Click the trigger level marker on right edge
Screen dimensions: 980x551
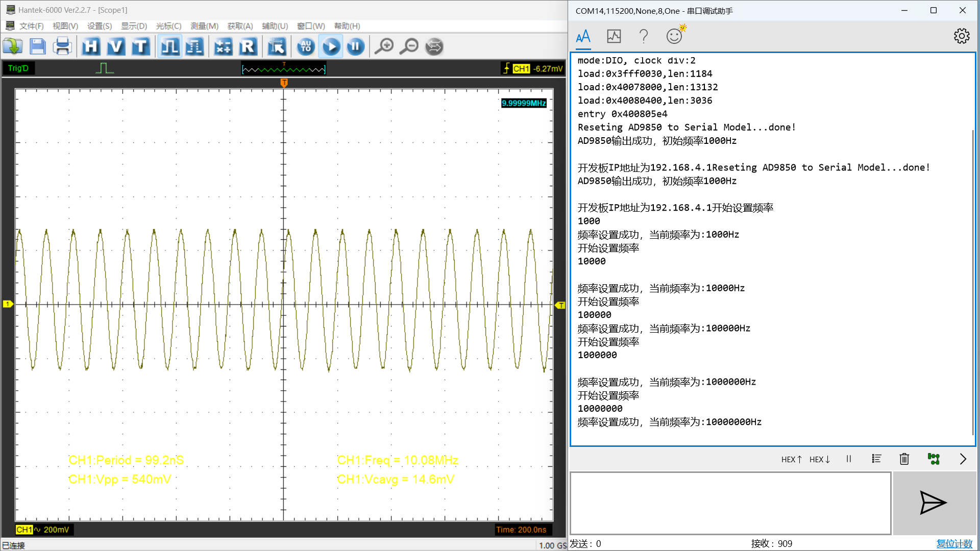click(x=560, y=305)
